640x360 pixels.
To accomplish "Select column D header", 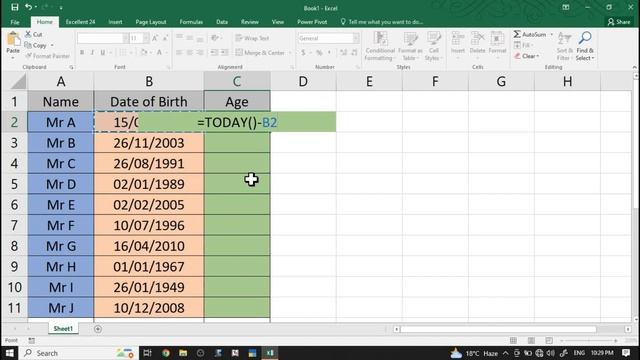I will click(303, 81).
